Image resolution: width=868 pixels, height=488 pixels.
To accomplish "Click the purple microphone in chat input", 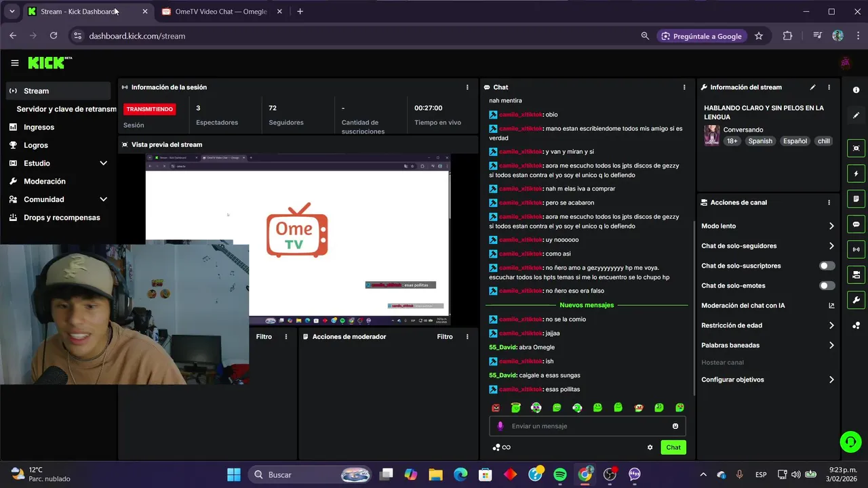I will coord(500,426).
